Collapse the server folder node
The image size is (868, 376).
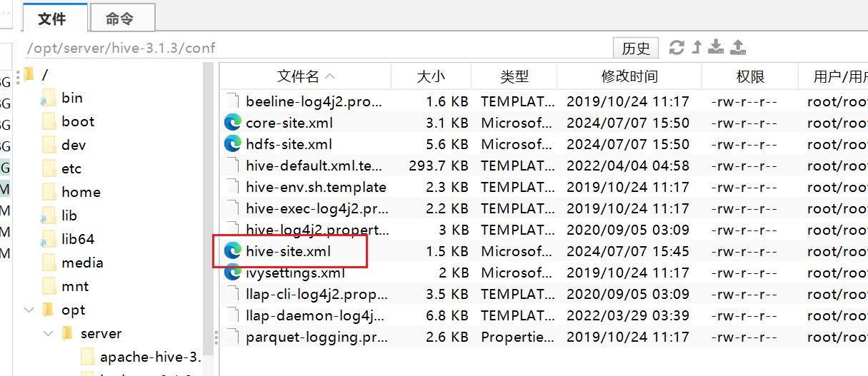tap(48, 333)
